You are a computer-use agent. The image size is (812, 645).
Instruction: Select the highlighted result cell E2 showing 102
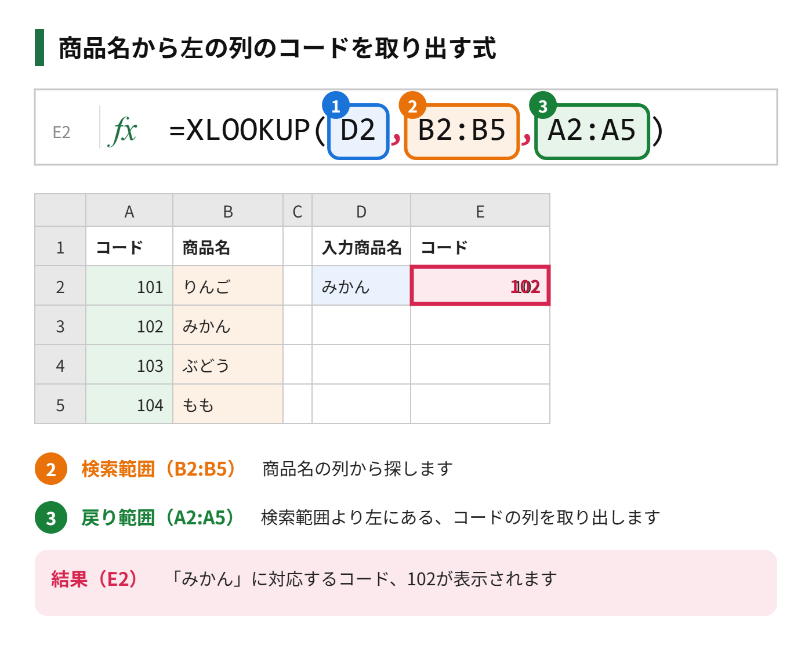click(480, 285)
